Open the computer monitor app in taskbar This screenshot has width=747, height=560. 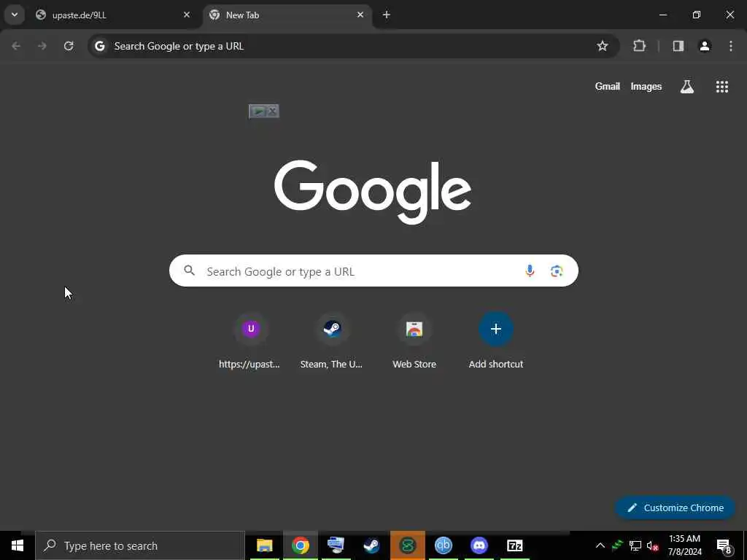pos(336,545)
